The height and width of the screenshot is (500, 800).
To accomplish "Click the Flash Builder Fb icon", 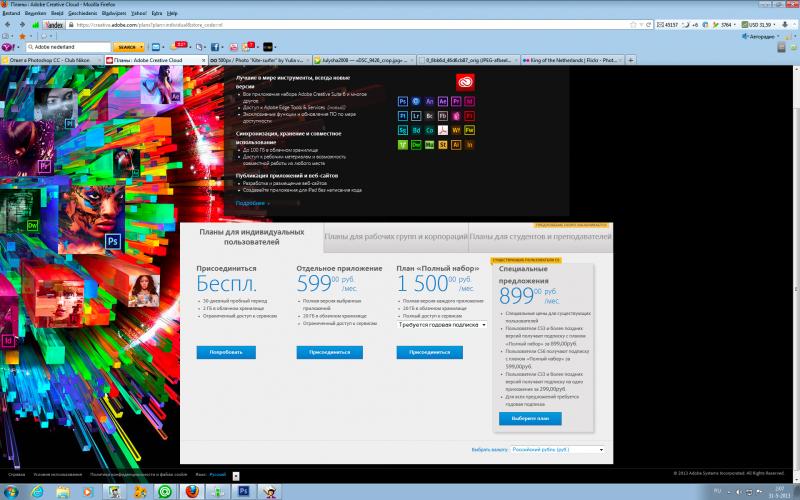I will [x=443, y=116].
